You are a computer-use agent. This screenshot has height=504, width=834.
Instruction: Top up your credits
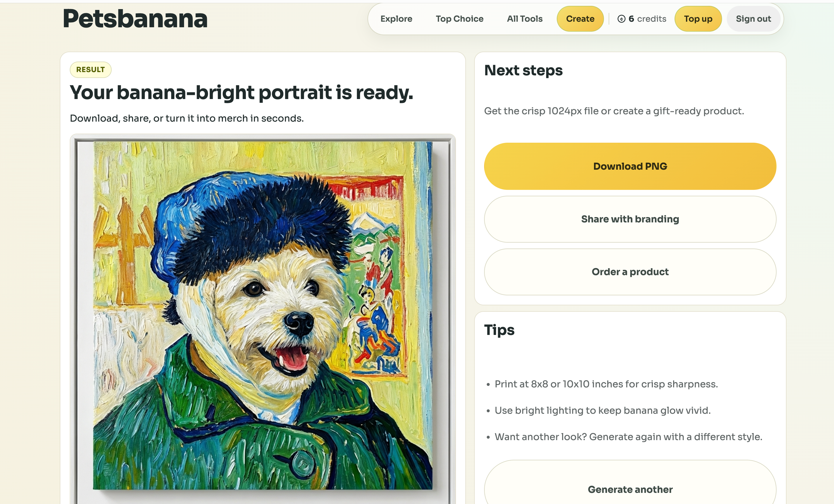point(698,19)
